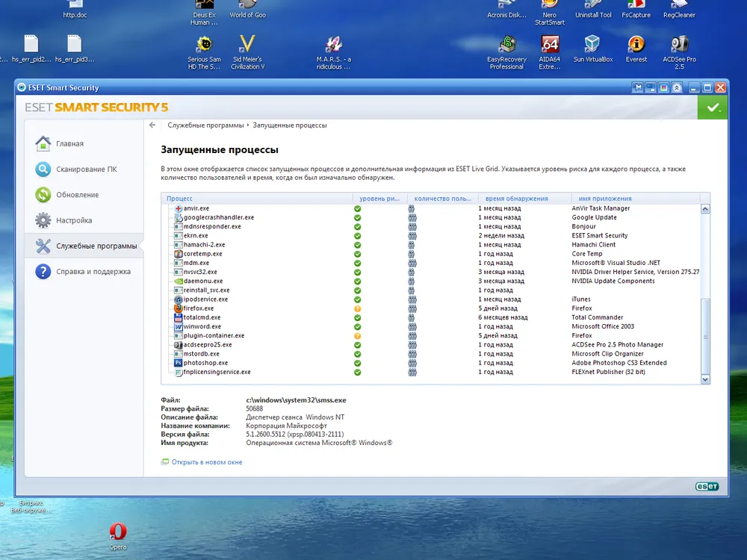This screenshot has height=560, width=747.
Task: Open process details via Открыть в новом окне
Action: click(206, 462)
